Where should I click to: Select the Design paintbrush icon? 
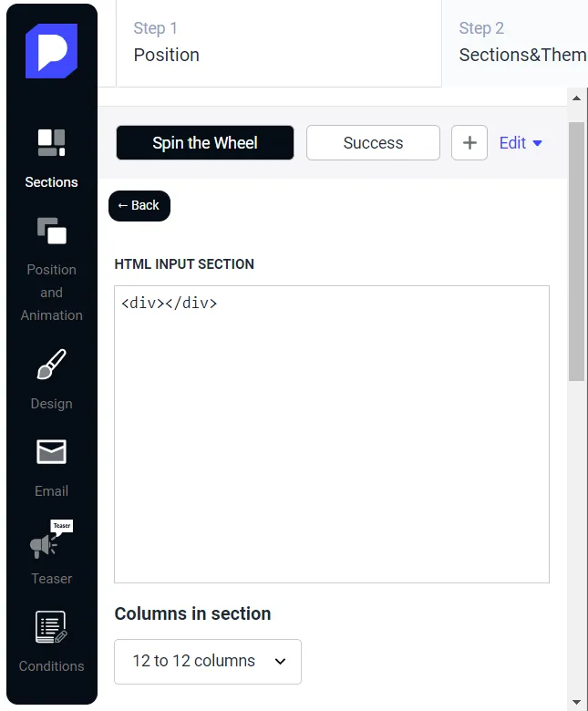coord(51,364)
